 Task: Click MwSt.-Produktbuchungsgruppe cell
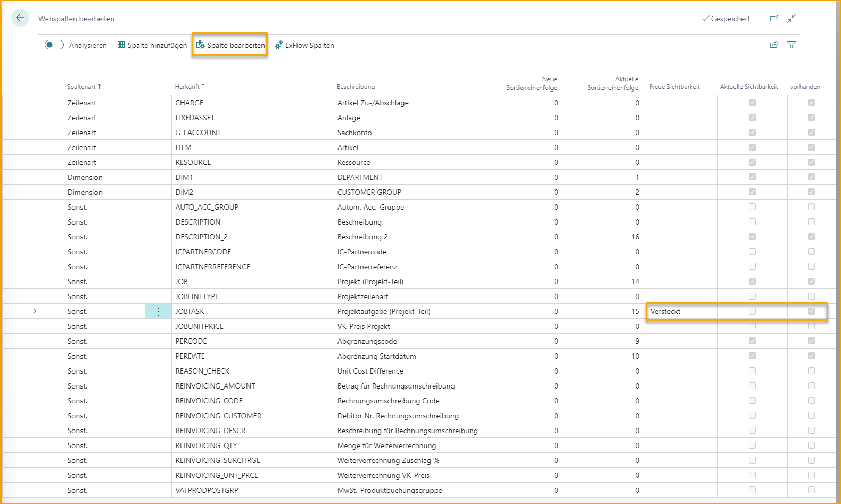point(417,490)
